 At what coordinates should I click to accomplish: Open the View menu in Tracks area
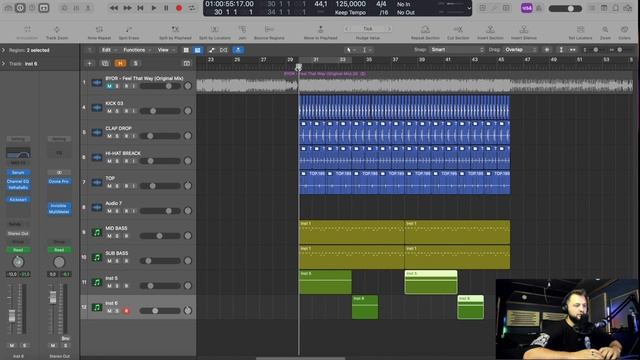pyautogui.click(x=165, y=50)
